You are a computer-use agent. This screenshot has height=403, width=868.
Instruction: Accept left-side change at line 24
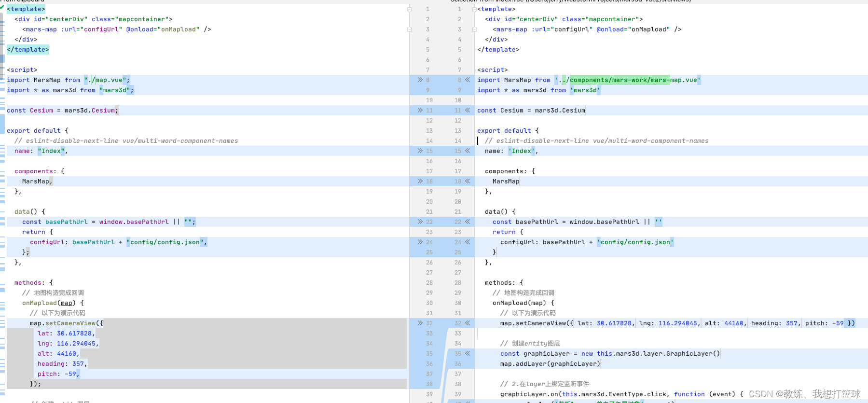pyautogui.click(x=420, y=242)
